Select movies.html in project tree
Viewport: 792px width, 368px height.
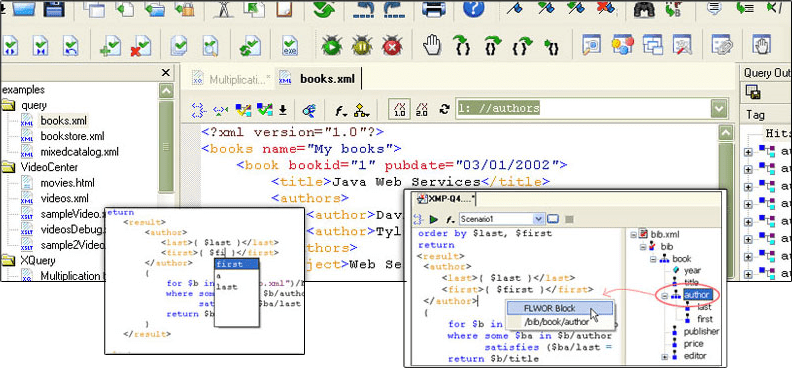[67, 183]
